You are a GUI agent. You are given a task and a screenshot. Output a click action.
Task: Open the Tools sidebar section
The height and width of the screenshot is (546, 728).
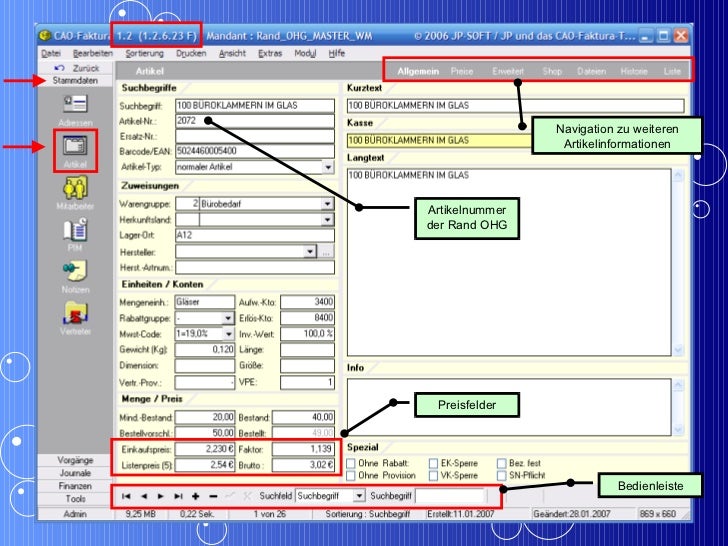75,499
